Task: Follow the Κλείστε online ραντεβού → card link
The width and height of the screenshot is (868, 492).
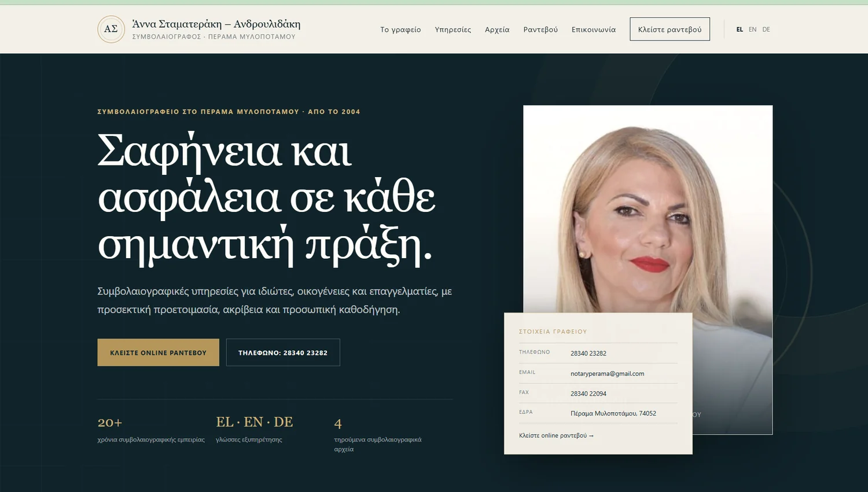Action: click(x=556, y=435)
